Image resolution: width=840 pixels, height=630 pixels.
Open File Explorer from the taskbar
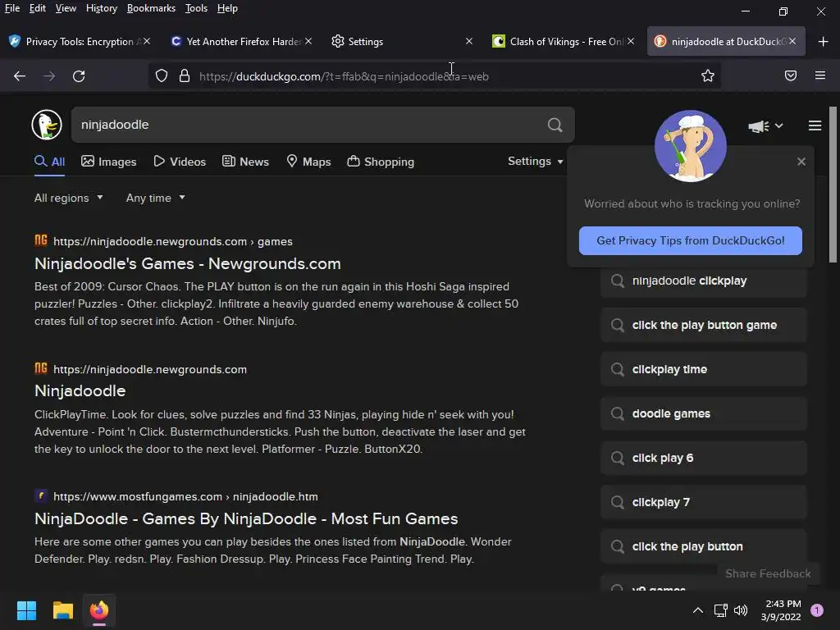pyautogui.click(x=62, y=610)
